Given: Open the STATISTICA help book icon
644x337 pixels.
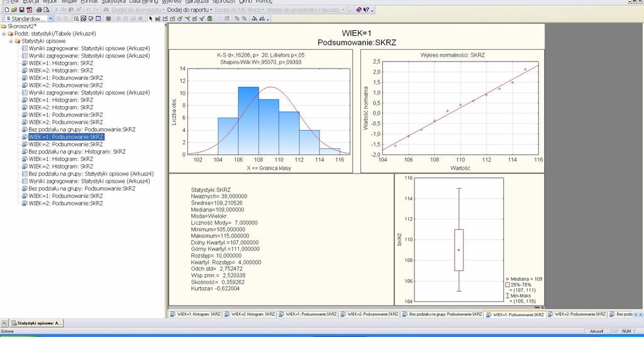Looking at the screenshot, I should 358,9.
